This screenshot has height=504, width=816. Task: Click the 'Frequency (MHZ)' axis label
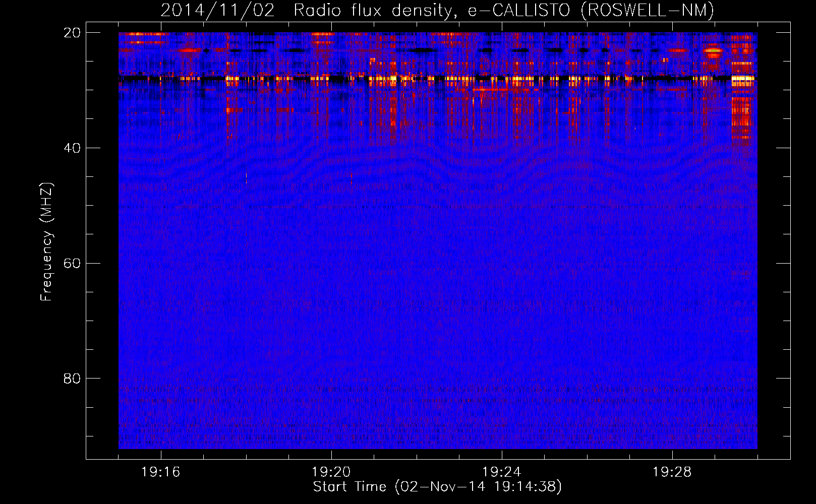click(46, 242)
